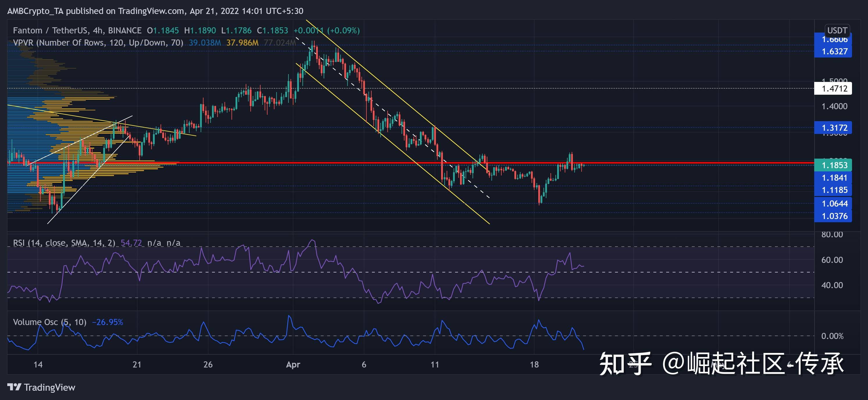This screenshot has height=400, width=868.
Task: Click the RSI value 54.72
Action: (131, 243)
